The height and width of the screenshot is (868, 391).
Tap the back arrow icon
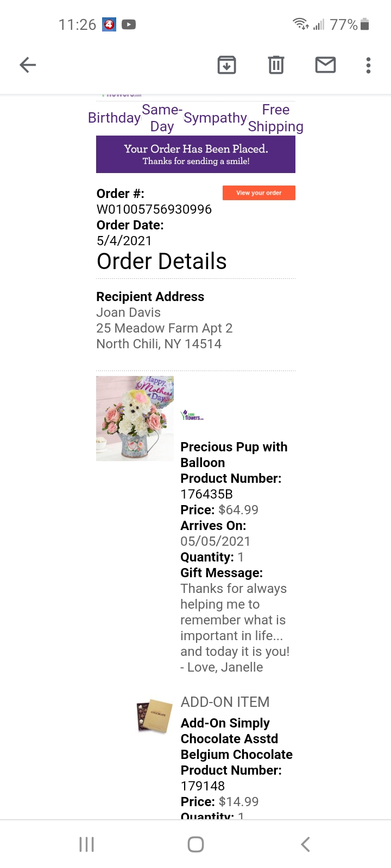coord(28,65)
